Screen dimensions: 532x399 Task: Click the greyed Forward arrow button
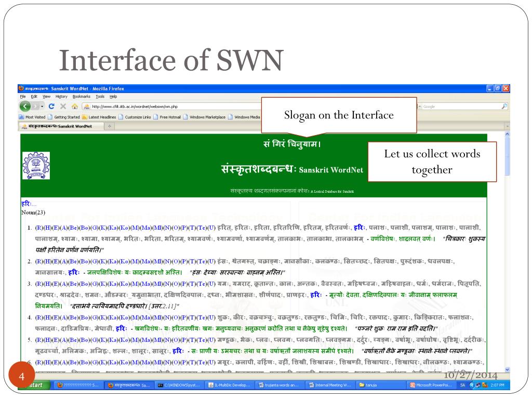click(x=36, y=107)
